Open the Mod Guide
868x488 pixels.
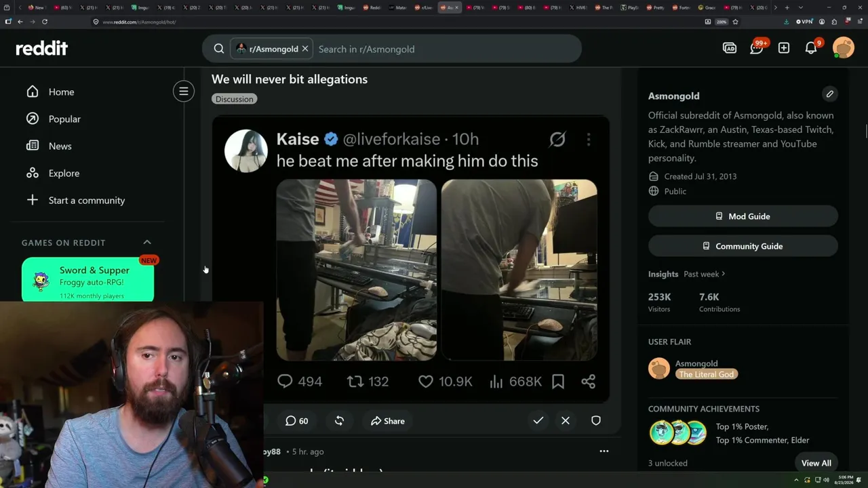pos(743,216)
